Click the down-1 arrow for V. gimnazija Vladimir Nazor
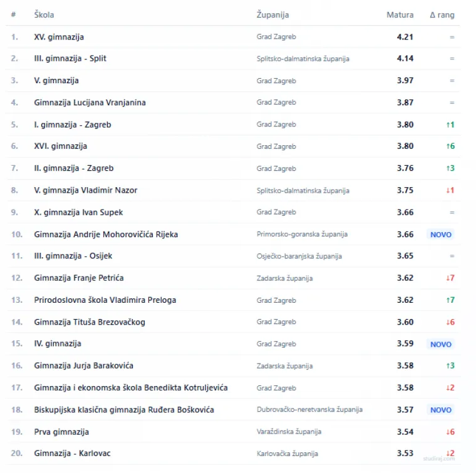Viewport: 476px width, 473px height. click(x=450, y=190)
